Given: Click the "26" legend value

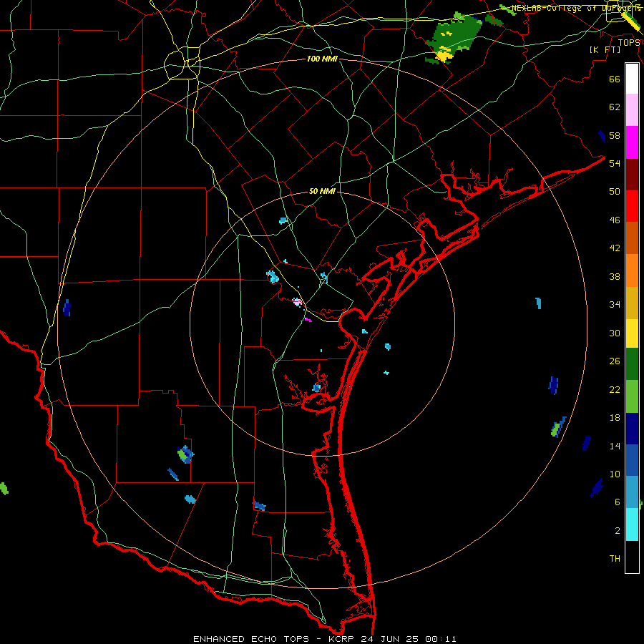Looking at the screenshot, I should coord(615,361).
